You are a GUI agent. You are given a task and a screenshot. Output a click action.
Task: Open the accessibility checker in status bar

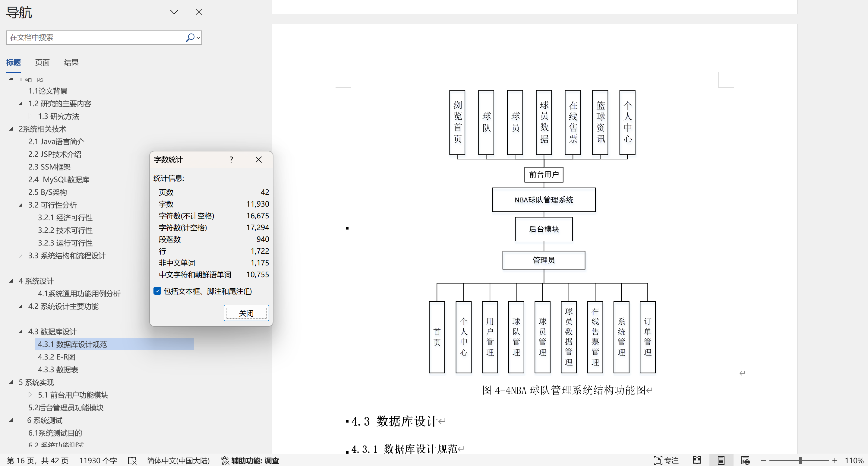click(x=250, y=461)
